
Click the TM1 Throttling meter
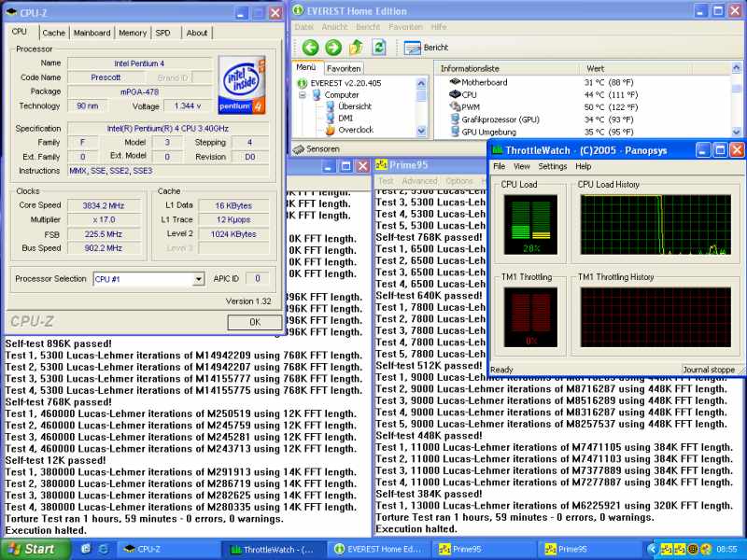[530, 317]
